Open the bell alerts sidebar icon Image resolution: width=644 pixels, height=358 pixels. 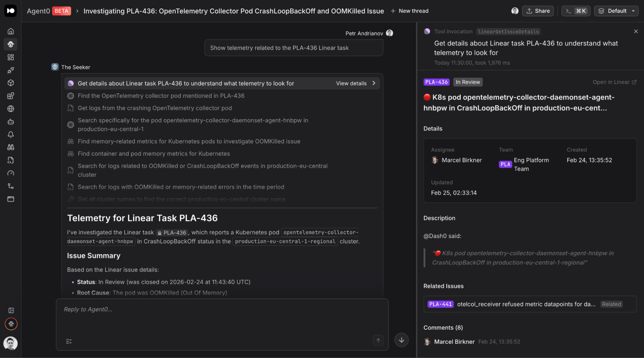pos(11,134)
